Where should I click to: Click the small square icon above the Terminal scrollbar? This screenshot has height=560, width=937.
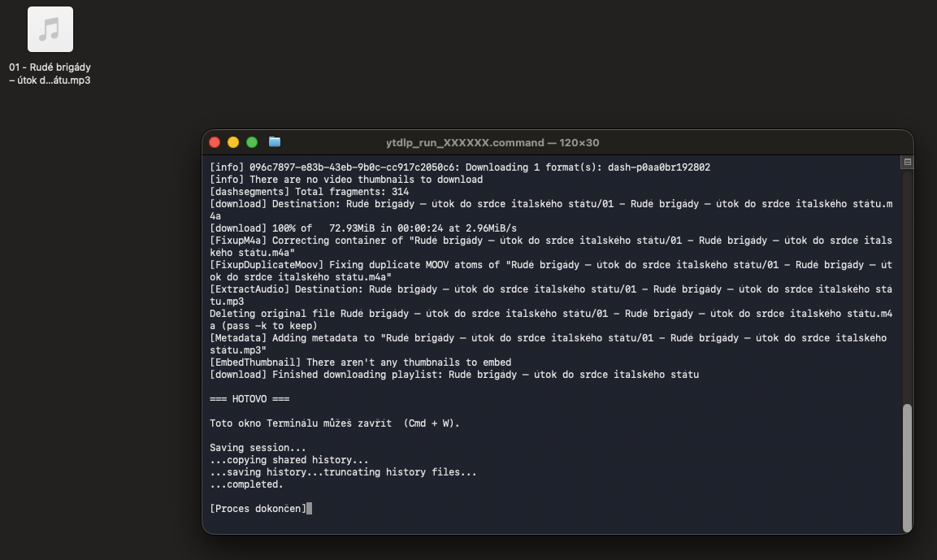tap(907, 162)
